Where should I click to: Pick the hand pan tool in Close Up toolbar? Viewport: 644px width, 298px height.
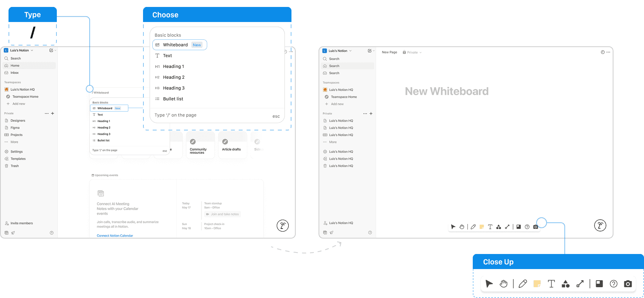coord(503,284)
